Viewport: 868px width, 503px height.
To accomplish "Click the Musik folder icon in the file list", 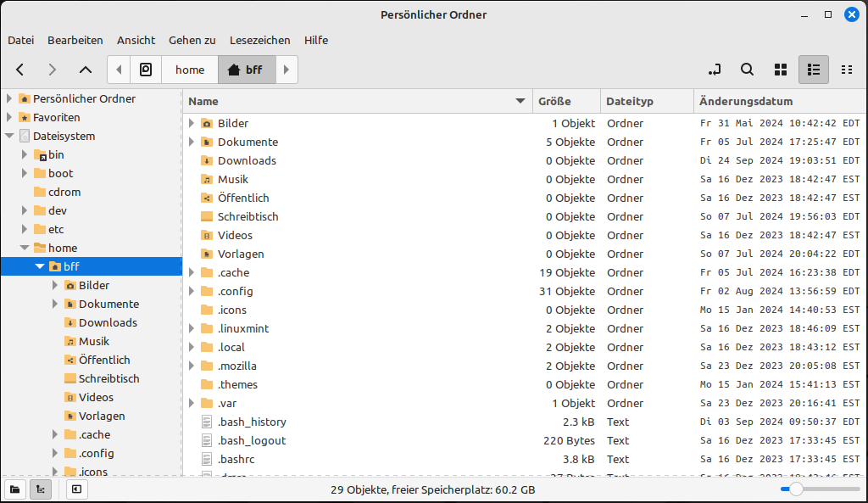I will (207, 180).
